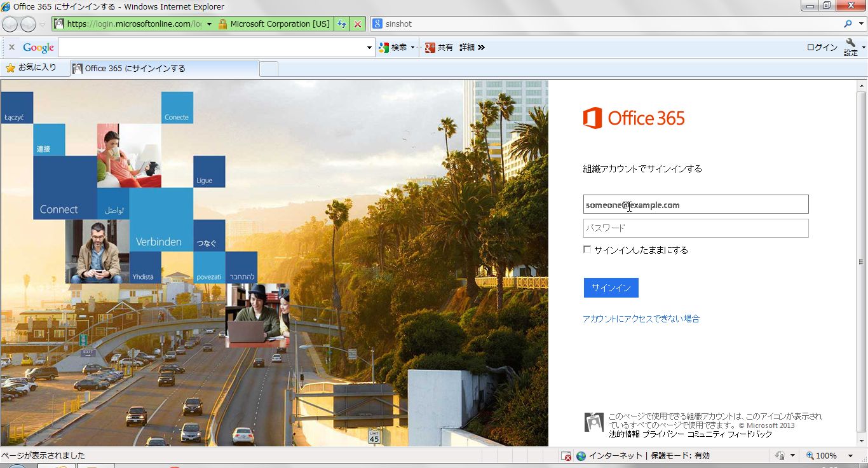This screenshot has height=468, width=868.
Task: Click the scrollbar up arrow
Action: [862, 85]
